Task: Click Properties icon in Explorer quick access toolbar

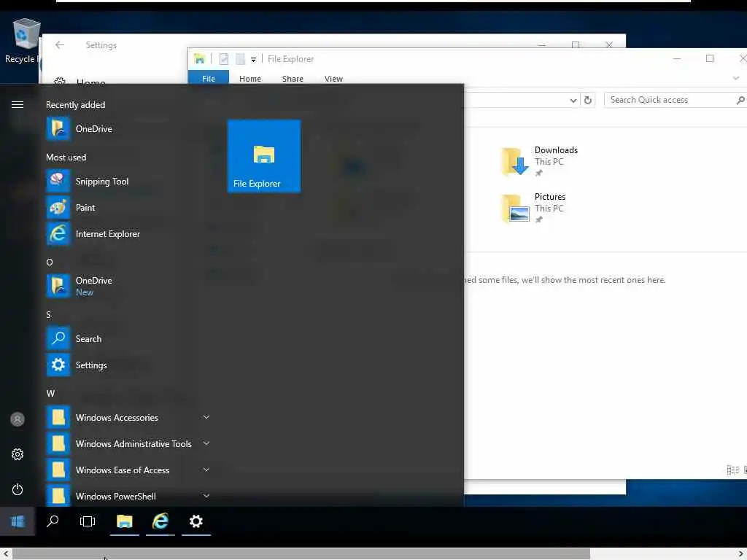Action: 224,58
